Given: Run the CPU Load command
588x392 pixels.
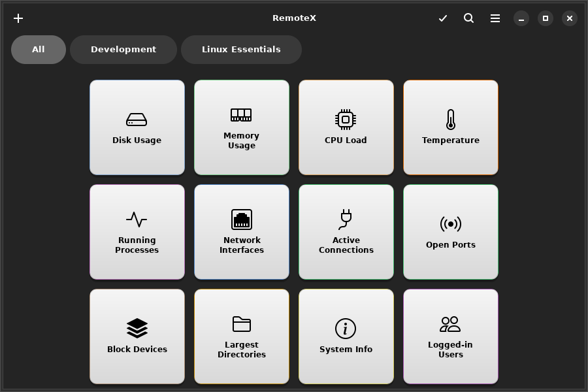Looking at the screenshot, I should click(346, 128).
